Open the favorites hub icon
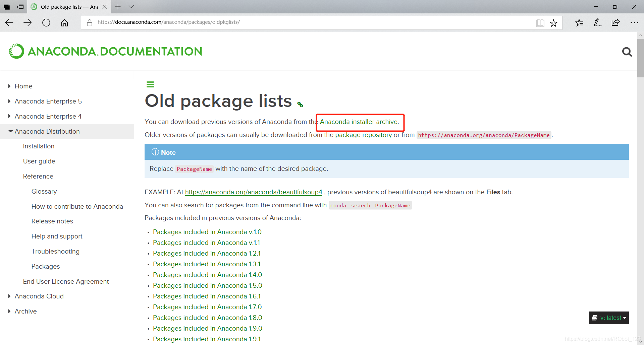The width and height of the screenshot is (644, 345). tap(579, 22)
